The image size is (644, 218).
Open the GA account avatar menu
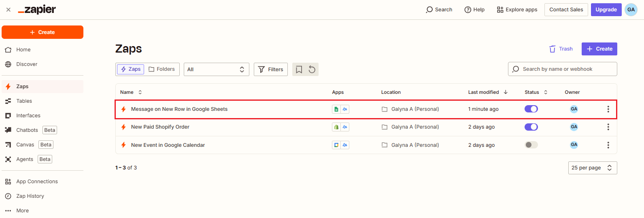point(631,10)
